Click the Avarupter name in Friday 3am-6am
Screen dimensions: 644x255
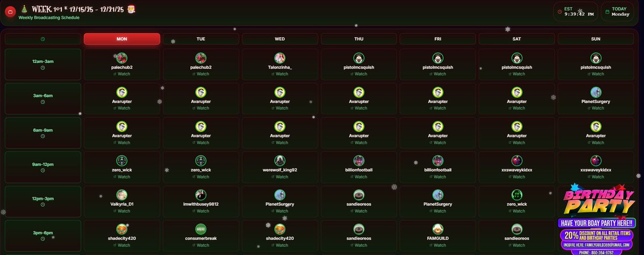[437, 101]
